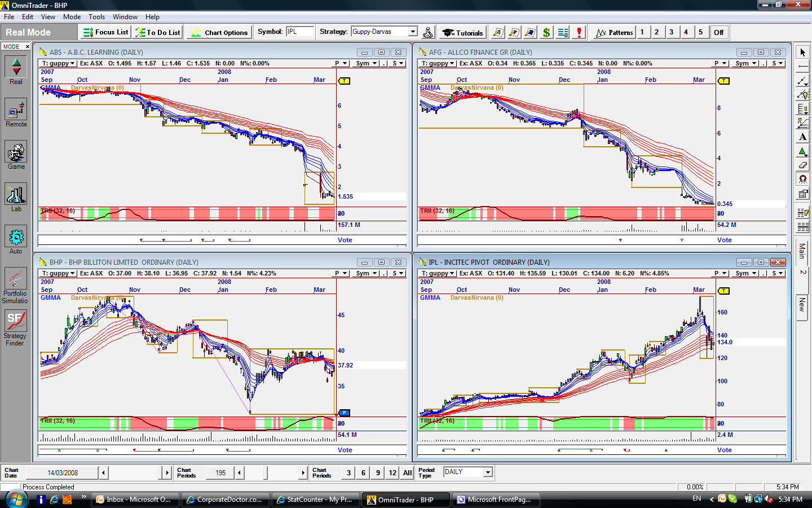The height and width of the screenshot is (508, 812).
Task: Open the Focus List
Action: coord(106,32)
